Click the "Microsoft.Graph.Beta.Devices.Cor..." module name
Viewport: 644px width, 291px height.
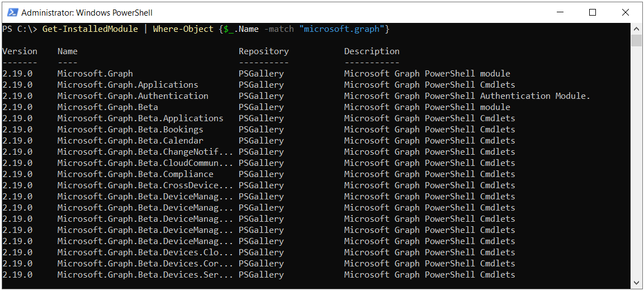145,263
